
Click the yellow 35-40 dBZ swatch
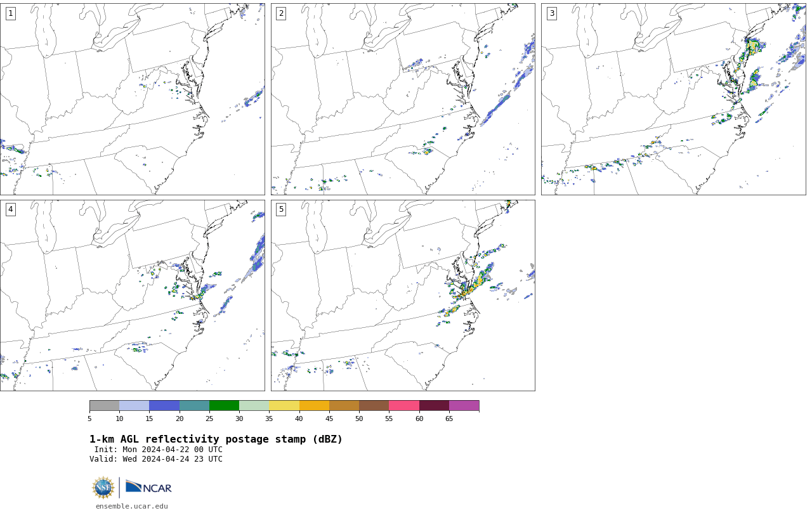pyautogui.click(x=284, y=406)
